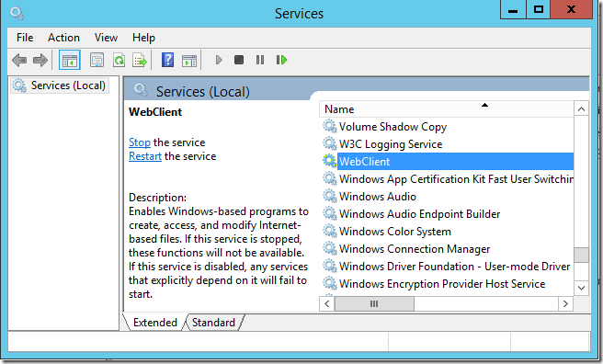Close the Services window

[571, 9]
